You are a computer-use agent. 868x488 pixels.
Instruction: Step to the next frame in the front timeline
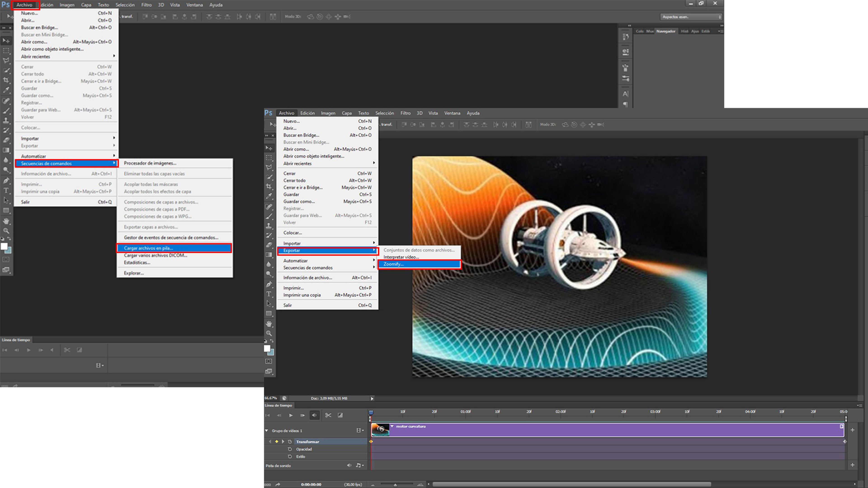coord(303,415)
